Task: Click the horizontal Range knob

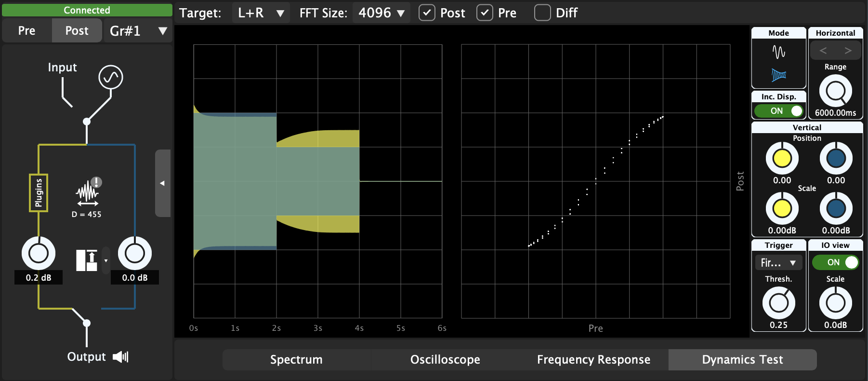Action: pyautogui.click(x=835, y=91)
